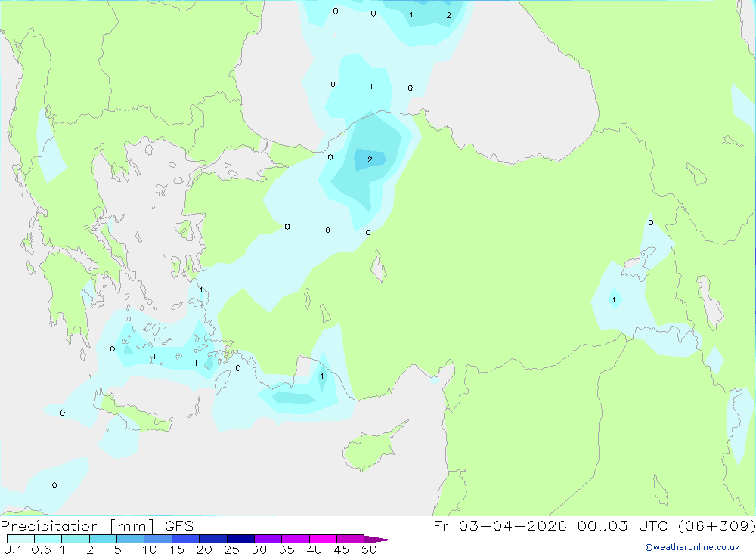Select the 5–10 mm blue legend swatch
The image size is (756, 554).
point(130,539)
